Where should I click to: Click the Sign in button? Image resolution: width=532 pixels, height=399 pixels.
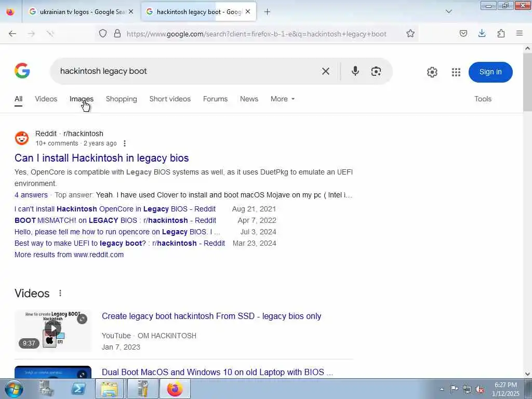[490, 72]
